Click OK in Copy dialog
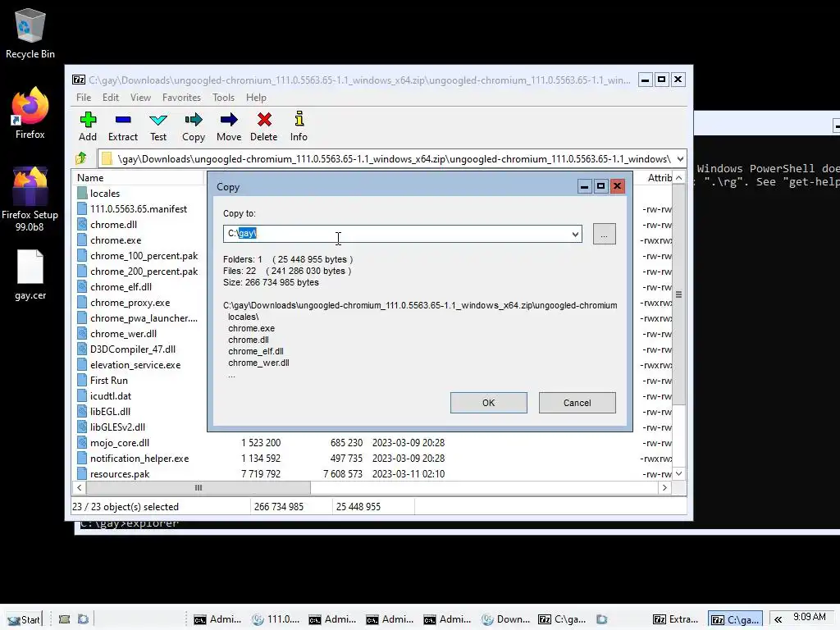 (x=489, y=403)
